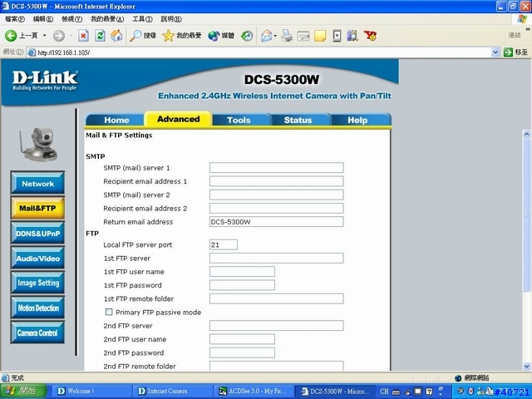The width and height of the screenshot is (532, 399).
Task: Open the Help menu (說明)
Action: [171, 19]
